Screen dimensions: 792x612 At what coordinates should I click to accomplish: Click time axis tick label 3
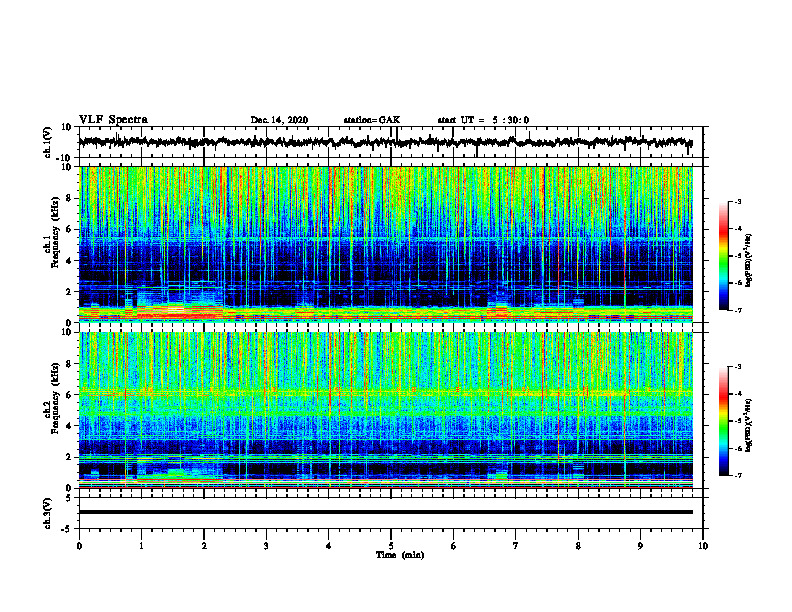coord(266,546)
